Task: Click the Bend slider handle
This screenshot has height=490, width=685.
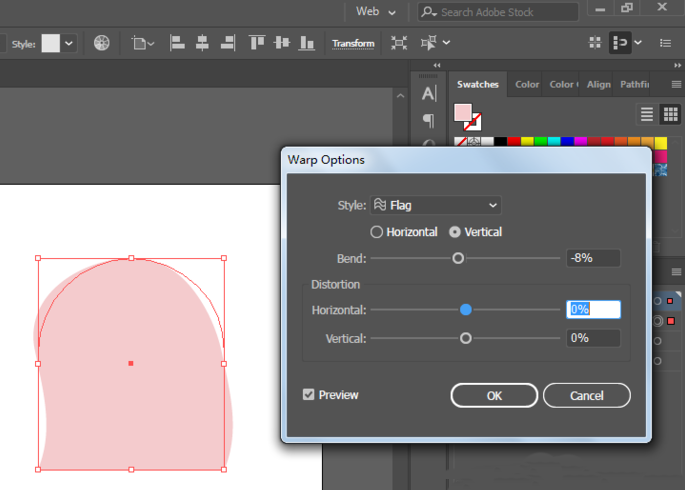Action: (458, 258)
